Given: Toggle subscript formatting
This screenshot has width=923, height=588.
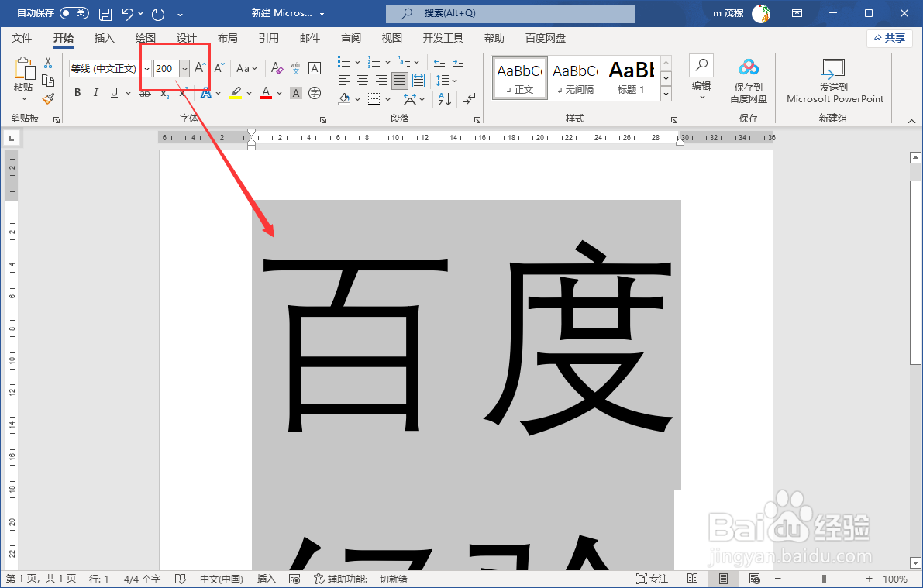Looking at the screenshot, I should tap(165, 94).
